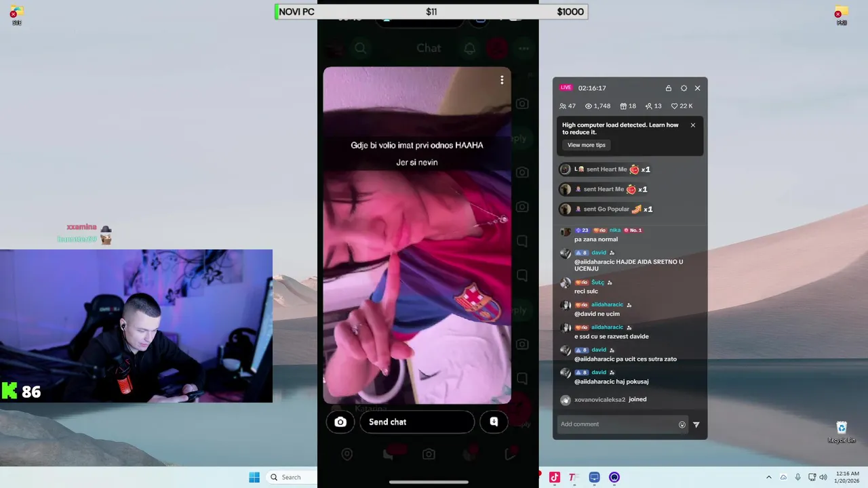This screenshot has height=488, width=868.
Task: Click the dimmed notification bell in phone view
Action: (470, 48)
